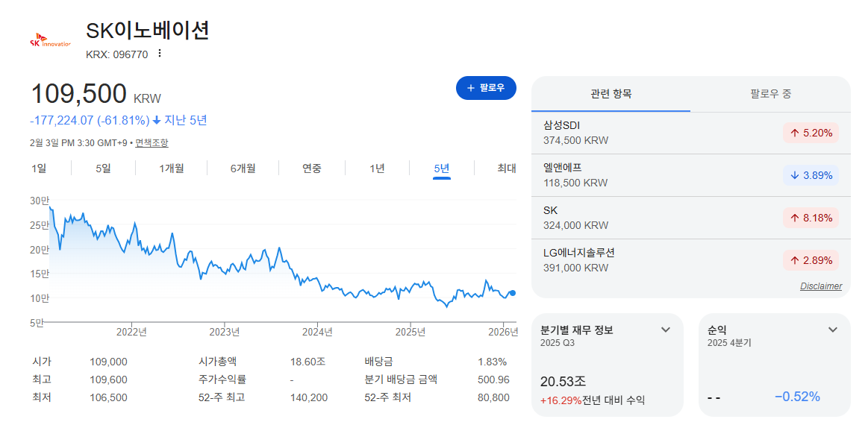This screenshot has height=425, width=868.
Task: Click the −0.52% net income figure
Action: (796, 397)
